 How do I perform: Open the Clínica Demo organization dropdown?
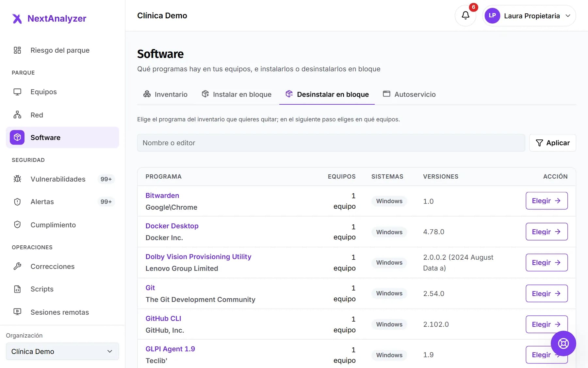62,351
